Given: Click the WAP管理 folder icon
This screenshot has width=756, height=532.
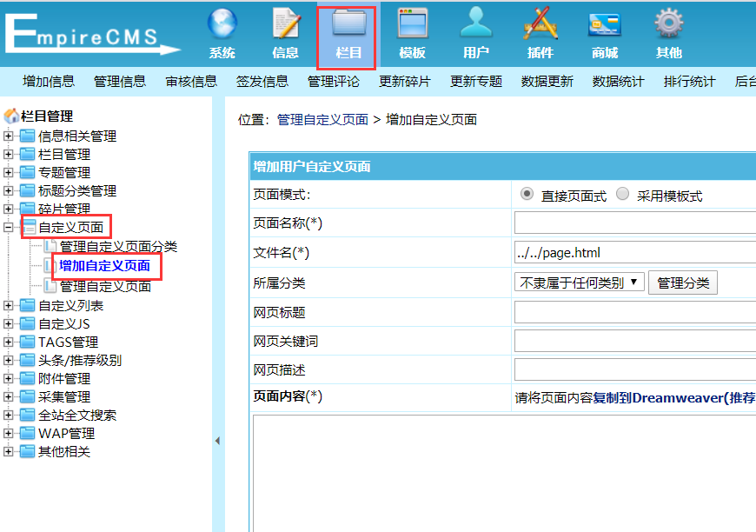Looking at the screenshot, I should (28, 433).
